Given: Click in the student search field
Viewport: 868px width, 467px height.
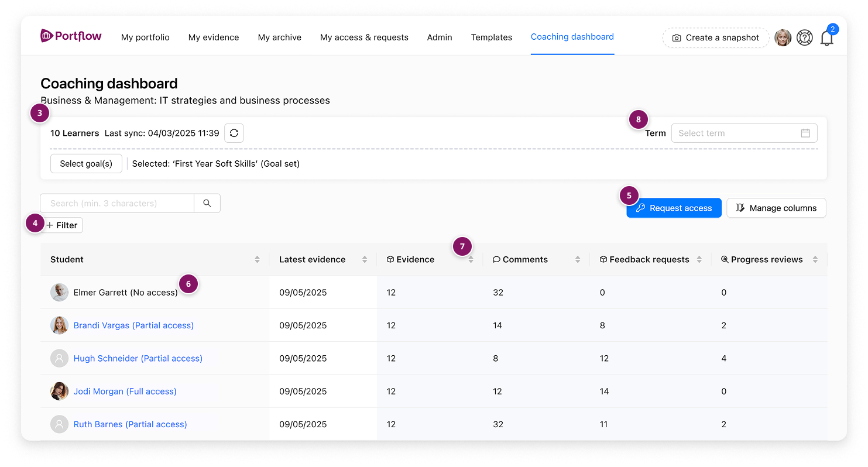Looking at the screenshot, I should click(x=117, y=203).
